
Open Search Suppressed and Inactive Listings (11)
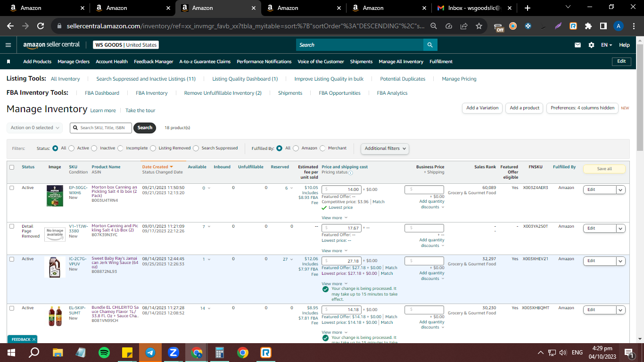tap(146, 79)
